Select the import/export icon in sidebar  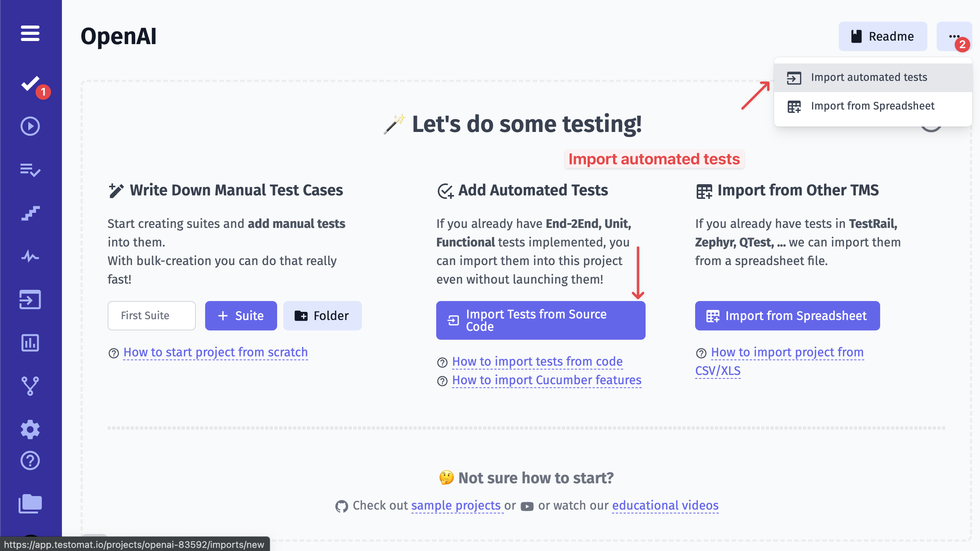[30, 299]
